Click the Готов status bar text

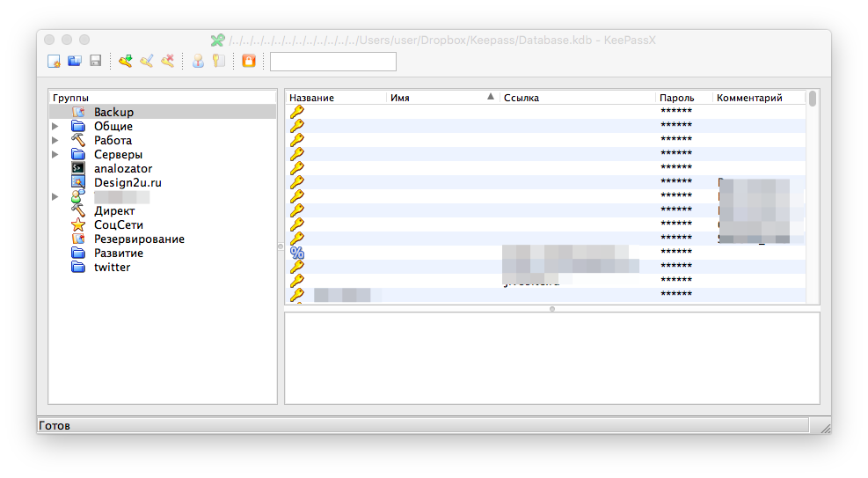(55, 425)
